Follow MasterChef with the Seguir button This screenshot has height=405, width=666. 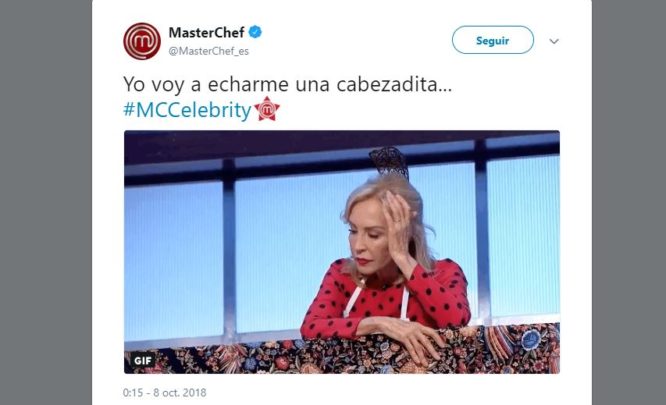coord(493,40)
